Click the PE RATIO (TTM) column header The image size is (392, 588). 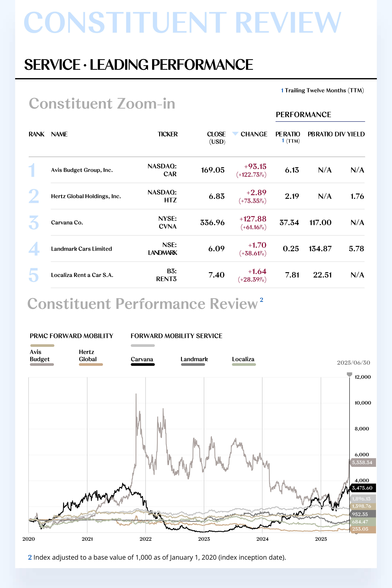(288, 137)
